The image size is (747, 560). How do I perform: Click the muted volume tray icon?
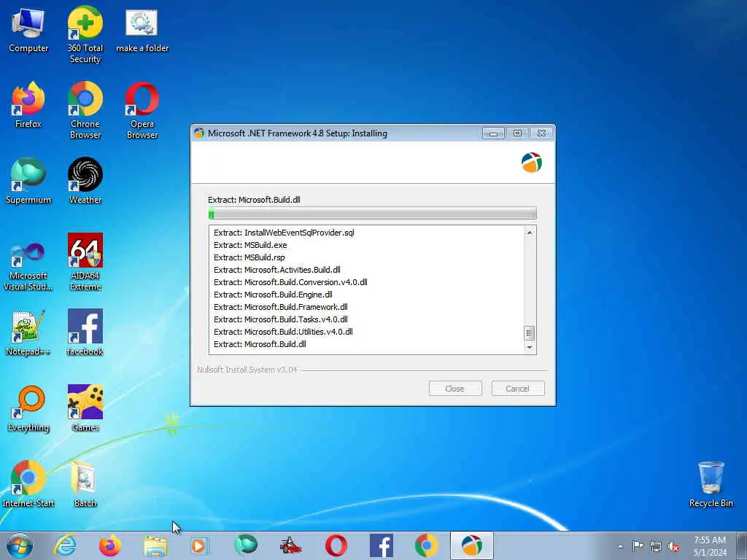coord(673,546)
